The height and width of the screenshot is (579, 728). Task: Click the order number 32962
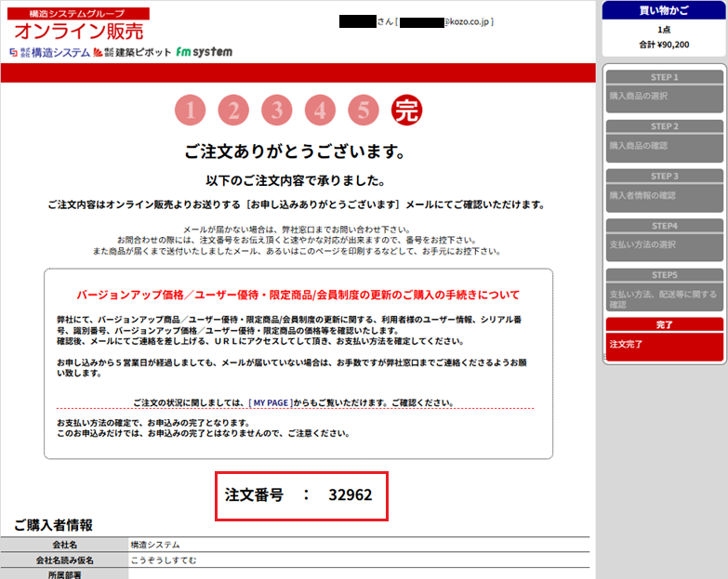(350, 495)
